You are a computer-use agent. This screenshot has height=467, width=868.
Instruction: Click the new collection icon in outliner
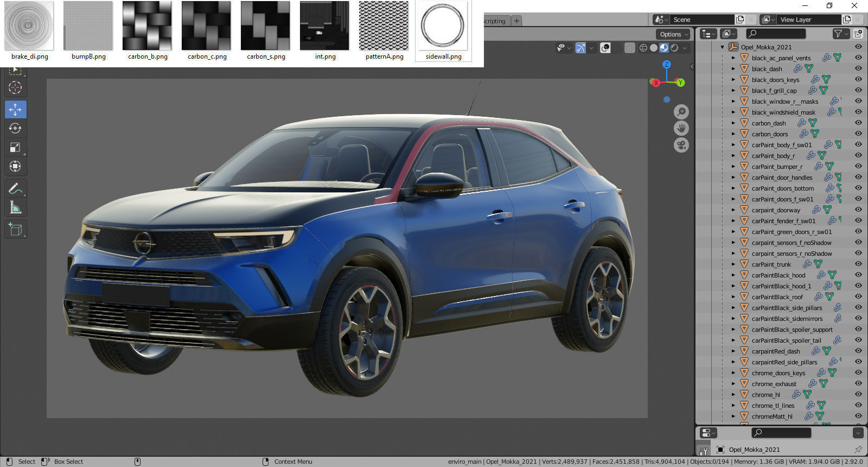pos(858,34)
